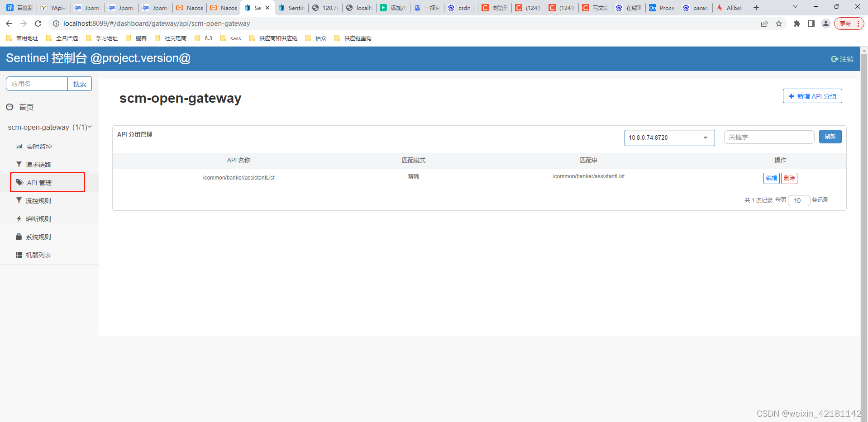The width and height of the screenshot is (868, 422).
Task: Open the 学习地址 bookmark folder
Action: (x=102, y=38)
